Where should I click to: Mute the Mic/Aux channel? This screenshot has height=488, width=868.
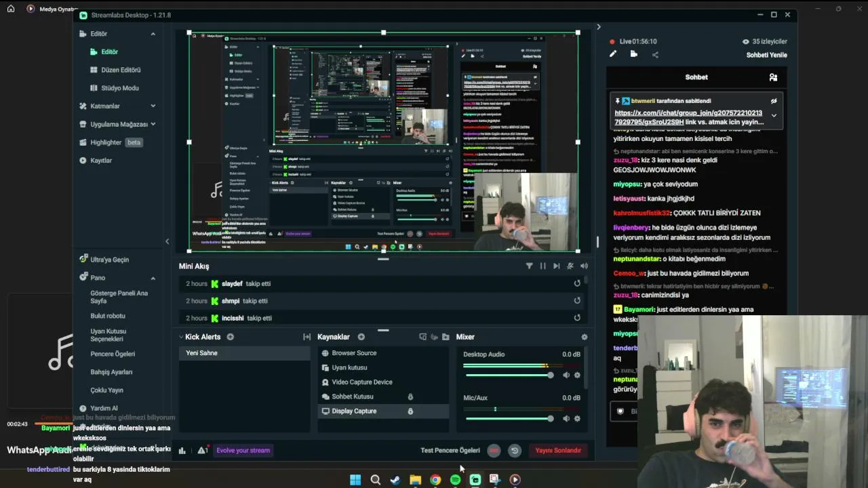[566, 418]
